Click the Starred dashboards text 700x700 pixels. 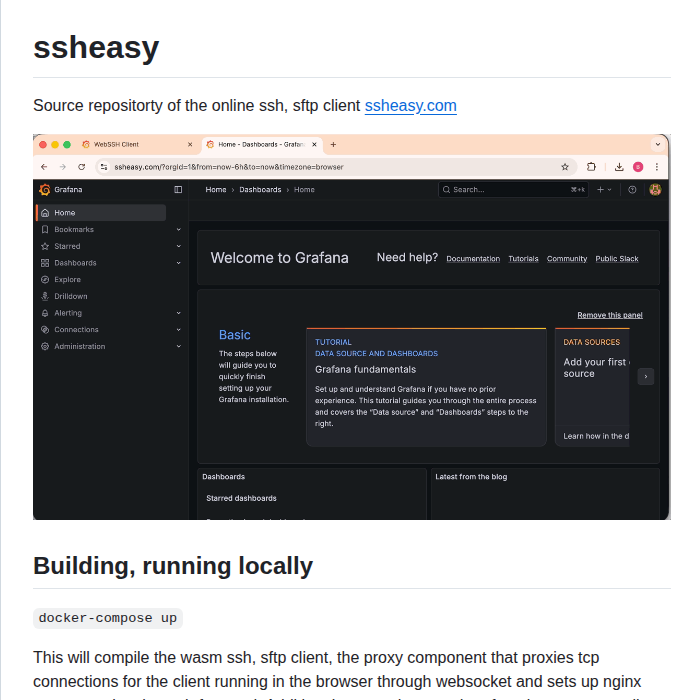coord(242,498)
